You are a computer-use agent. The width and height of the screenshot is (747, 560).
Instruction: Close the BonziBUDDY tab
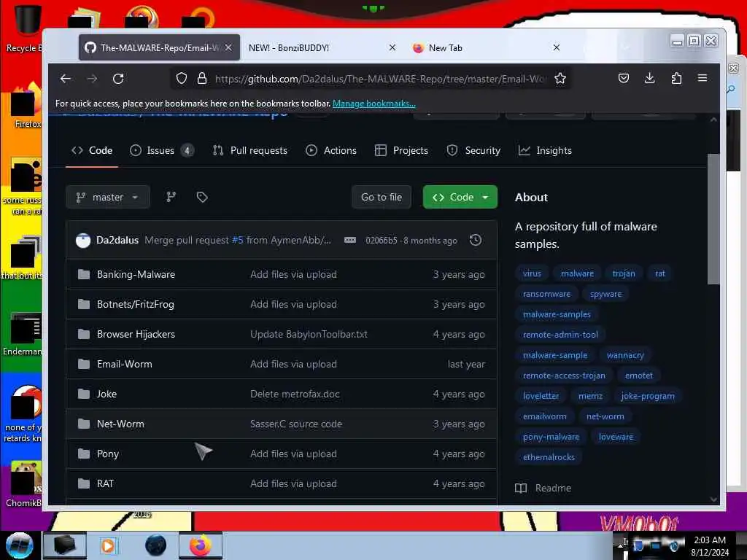coord(392,47)
